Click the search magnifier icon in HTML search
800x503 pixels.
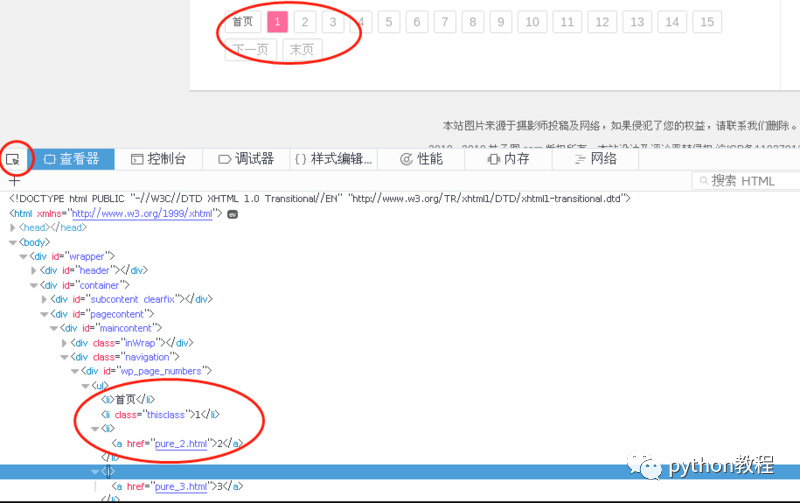pos(704,181)
